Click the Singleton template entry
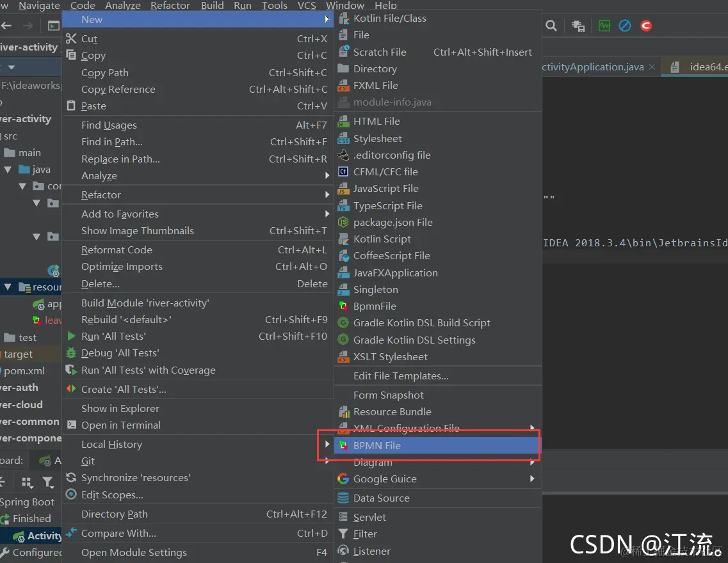The image size is (728, 563). tap(437, 290)
